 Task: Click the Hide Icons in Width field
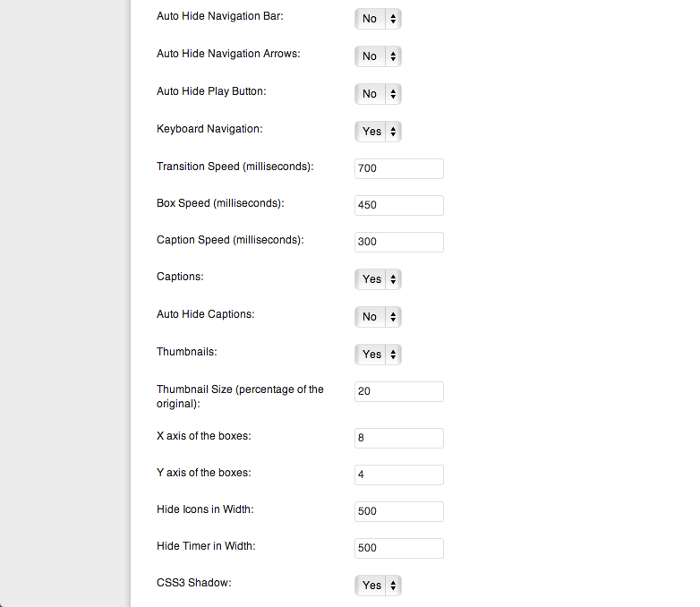click(399, 511)
